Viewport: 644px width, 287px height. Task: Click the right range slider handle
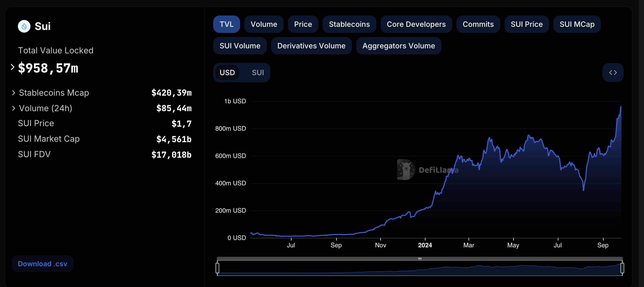click(622, 268)
